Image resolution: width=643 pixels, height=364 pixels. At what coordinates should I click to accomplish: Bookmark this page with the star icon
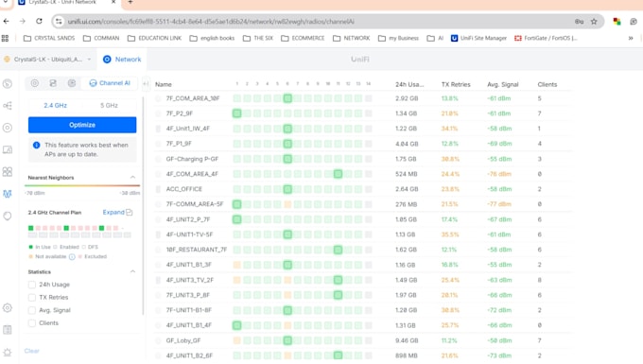pyautogui.click(x=594, y=22)
